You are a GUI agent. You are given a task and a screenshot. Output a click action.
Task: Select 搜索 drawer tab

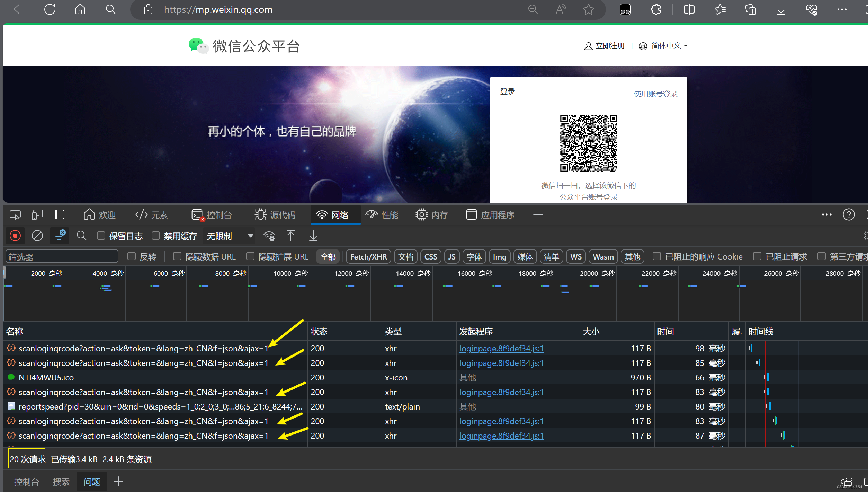[61, 482]
